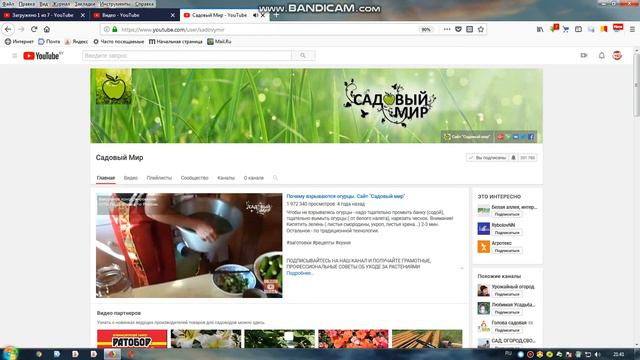The image size is (640, 360).
Task: Open the Firefox library icon
Action: [x=540, y=29]
